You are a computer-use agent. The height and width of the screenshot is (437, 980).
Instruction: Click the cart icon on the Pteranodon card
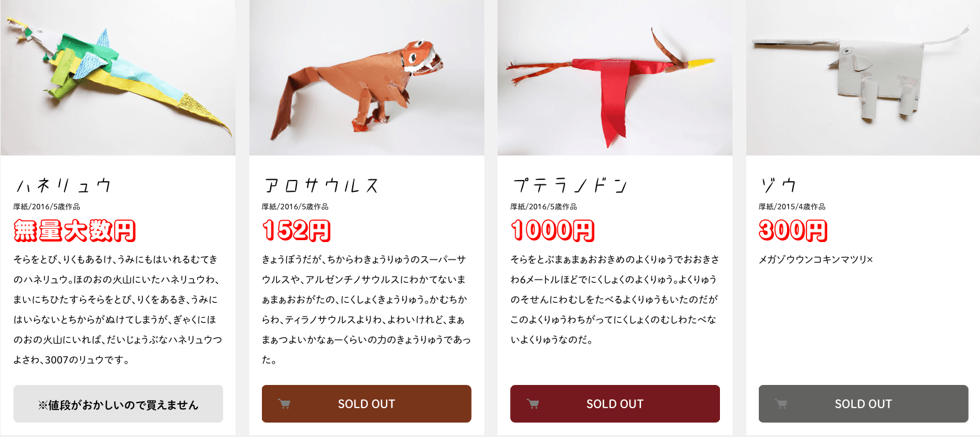pos(533,404)
